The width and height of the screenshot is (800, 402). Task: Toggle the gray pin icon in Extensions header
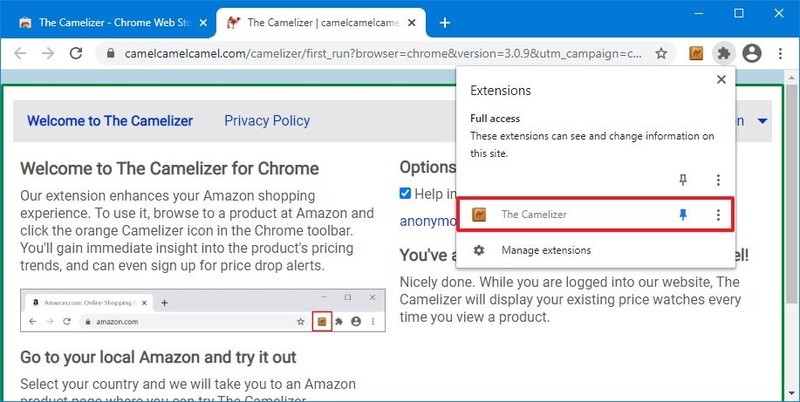pyautogui.click(x=683, y=180)
